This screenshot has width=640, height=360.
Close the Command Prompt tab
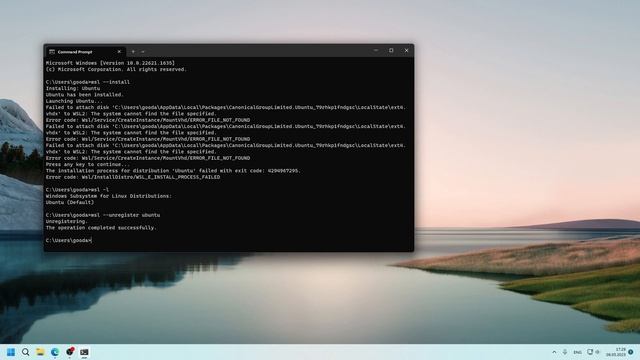point(119,52)
